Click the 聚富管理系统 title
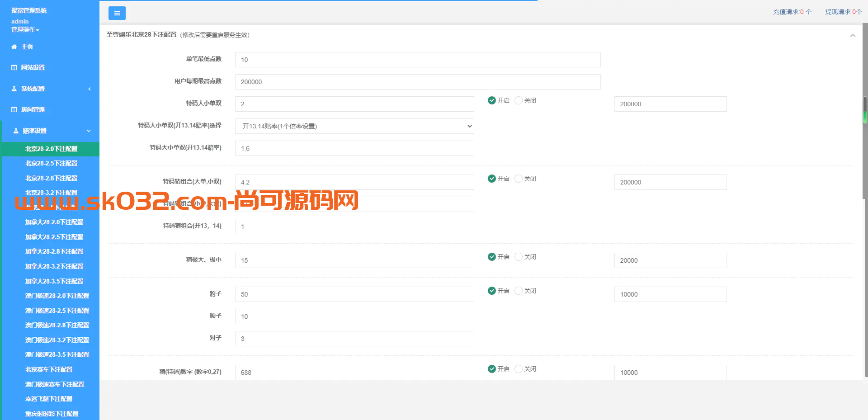 pos(29,10)
